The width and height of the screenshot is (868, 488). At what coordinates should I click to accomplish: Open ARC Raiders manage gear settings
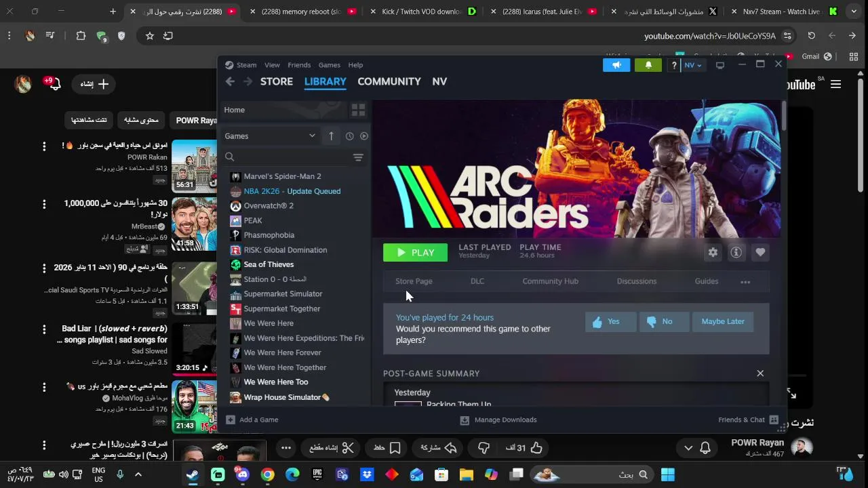pos(713,252)
